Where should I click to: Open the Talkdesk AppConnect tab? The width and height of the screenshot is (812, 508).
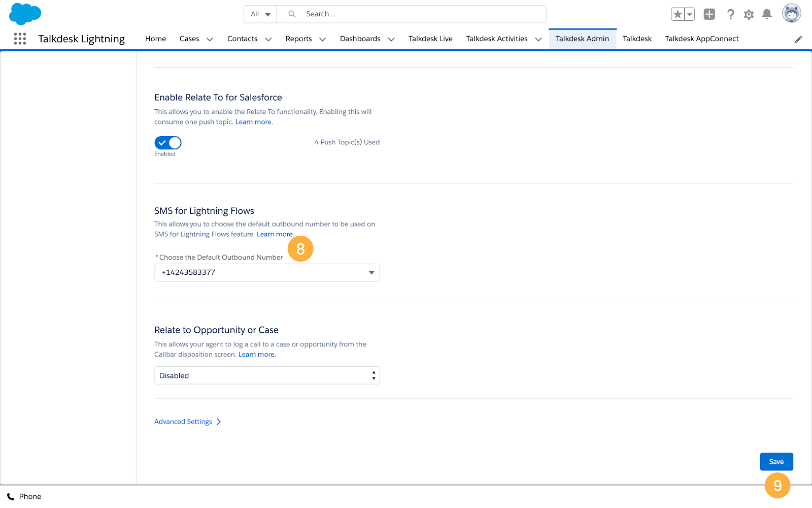coord(702,39)
